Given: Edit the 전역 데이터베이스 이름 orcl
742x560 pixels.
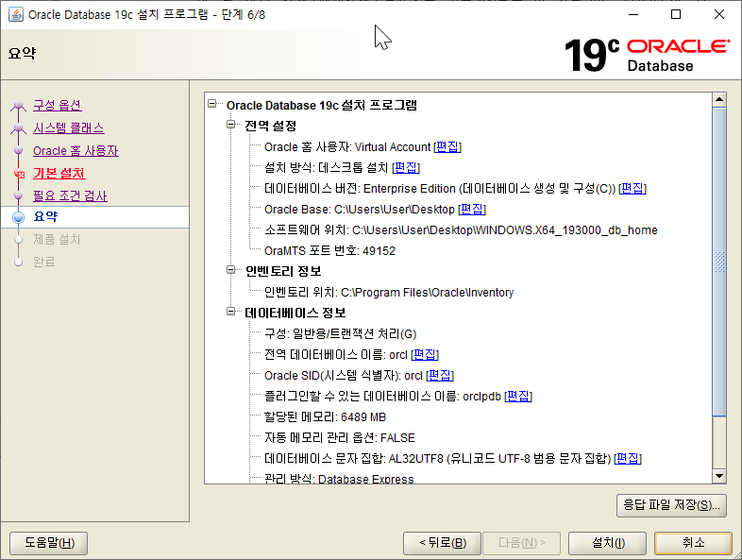Looking at the screenshot, I should pos(425,354).
